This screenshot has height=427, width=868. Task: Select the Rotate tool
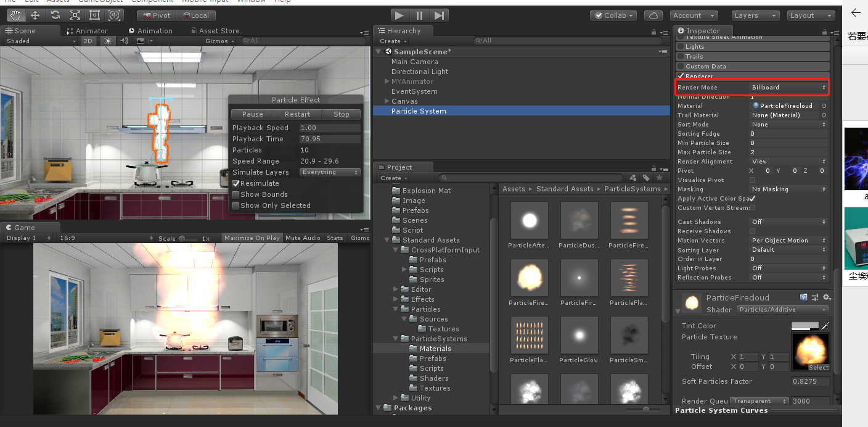[x=55, y=15]
